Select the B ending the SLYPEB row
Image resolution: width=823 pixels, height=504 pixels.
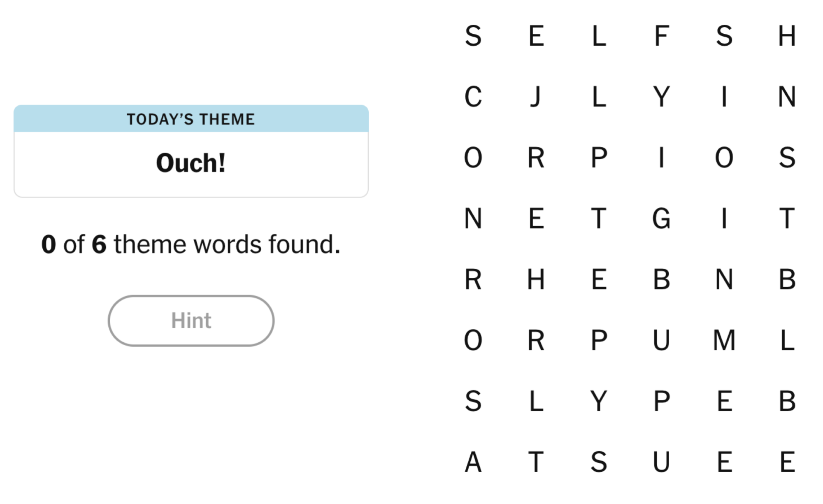tap(787, 401)
